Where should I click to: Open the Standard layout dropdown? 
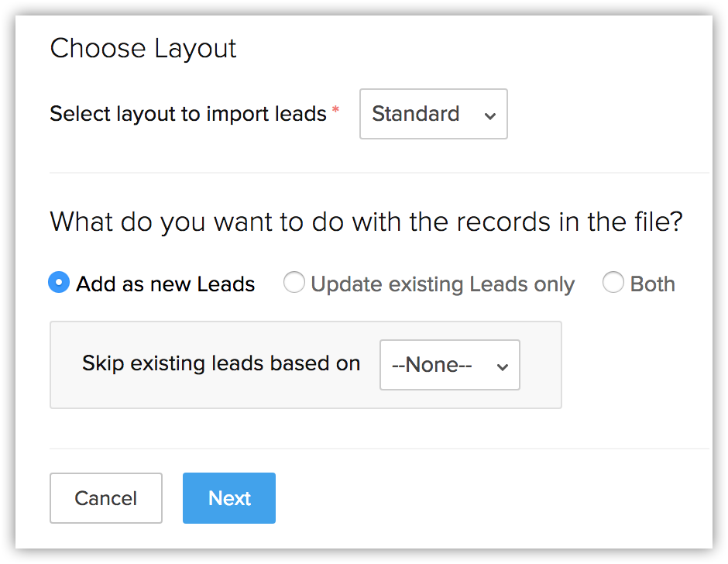tap(433, 114)
